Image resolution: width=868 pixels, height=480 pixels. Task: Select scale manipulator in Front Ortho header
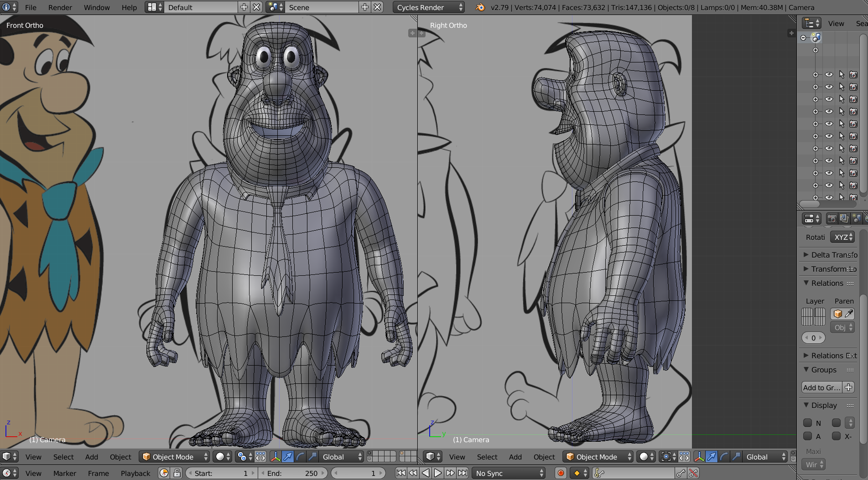pos(312,457)
